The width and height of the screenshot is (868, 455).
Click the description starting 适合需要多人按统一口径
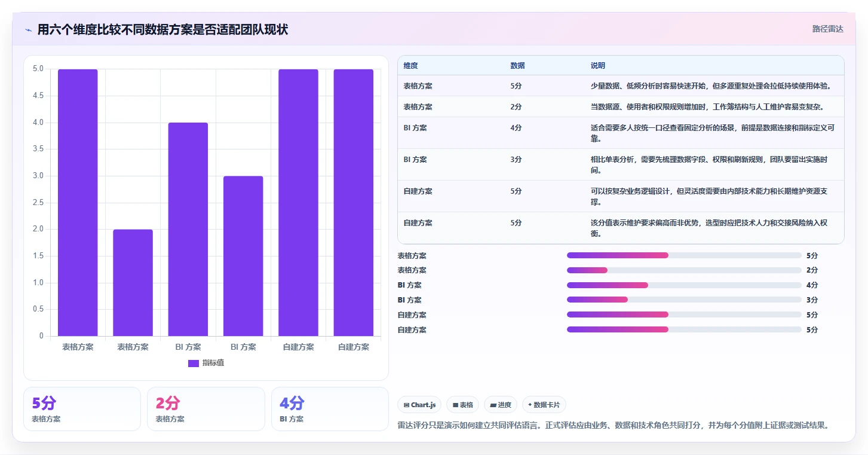tap(713, 133)
